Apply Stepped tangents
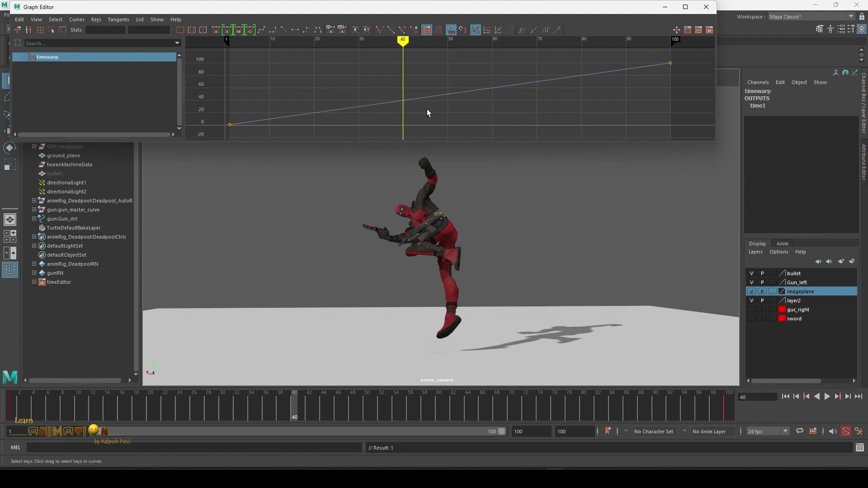This screenshot has height=488, width=868. 307,30
